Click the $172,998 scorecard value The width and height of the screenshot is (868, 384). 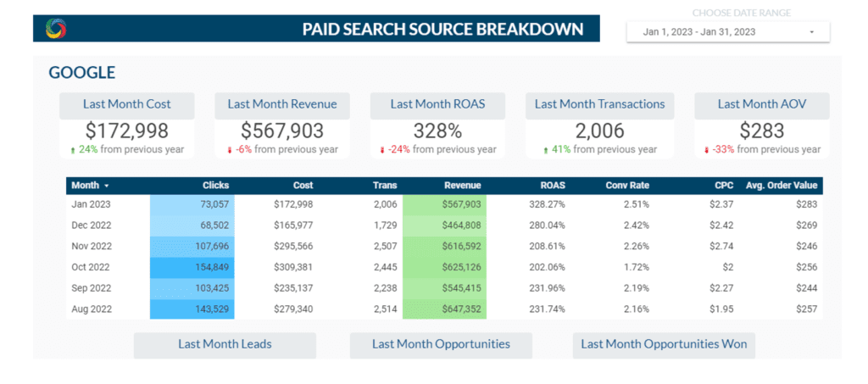pyautogui.click(x=127, y=131)
